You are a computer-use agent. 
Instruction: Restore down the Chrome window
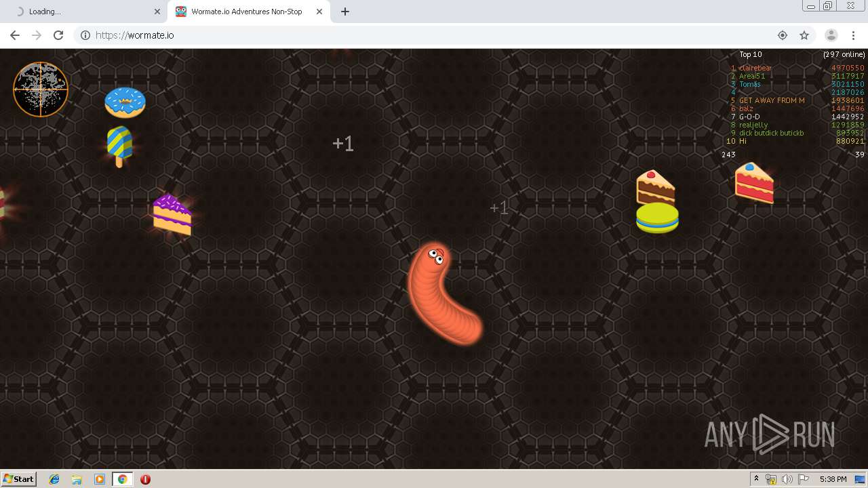pyautogui.click(x=828, y=6)
